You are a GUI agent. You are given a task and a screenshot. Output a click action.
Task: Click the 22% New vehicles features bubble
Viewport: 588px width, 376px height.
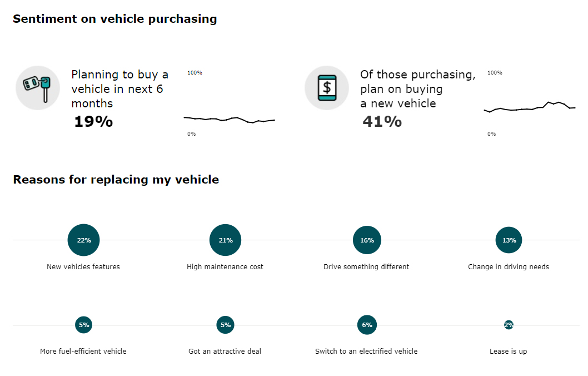tap(83, 240)
